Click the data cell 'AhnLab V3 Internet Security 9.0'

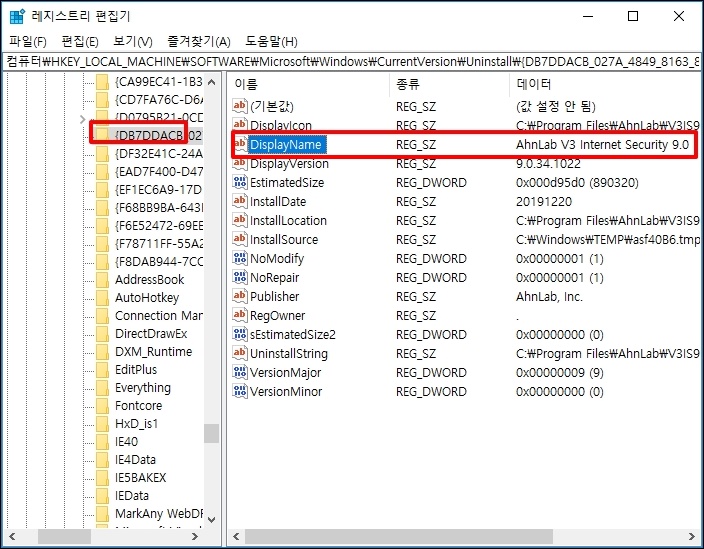point(602,145)
